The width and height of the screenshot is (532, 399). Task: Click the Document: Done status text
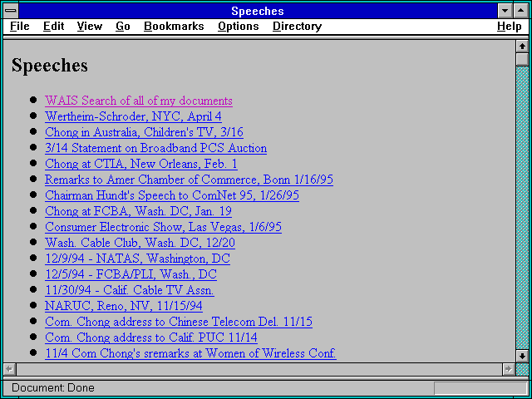[x=53, y=388]
